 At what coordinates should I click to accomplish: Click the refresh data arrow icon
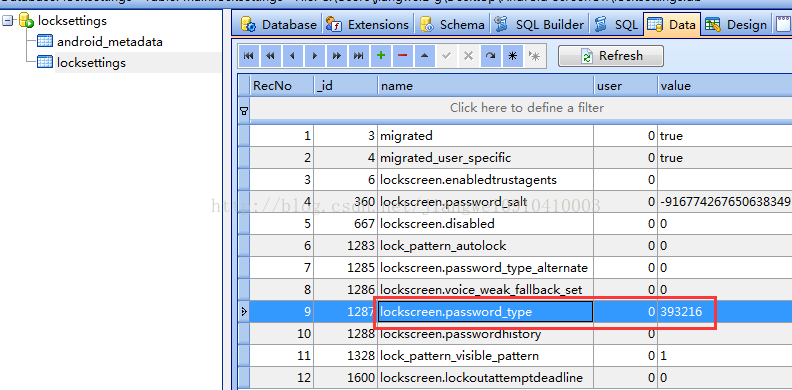pos(490,56)
